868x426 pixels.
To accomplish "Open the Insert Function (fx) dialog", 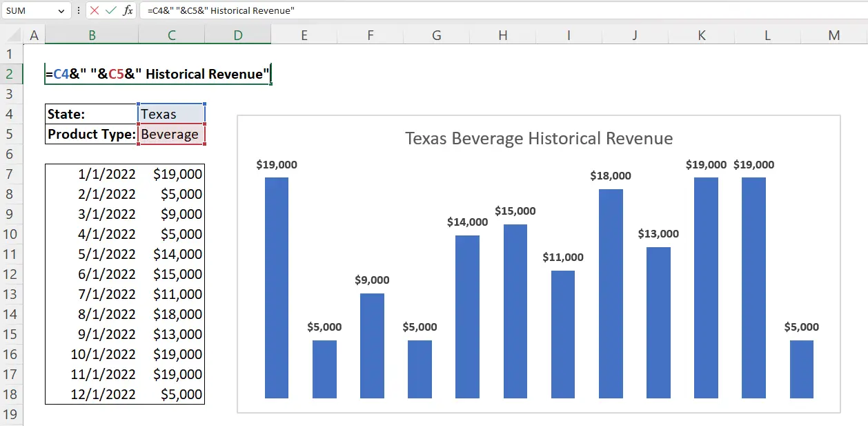I will point(127,10).
